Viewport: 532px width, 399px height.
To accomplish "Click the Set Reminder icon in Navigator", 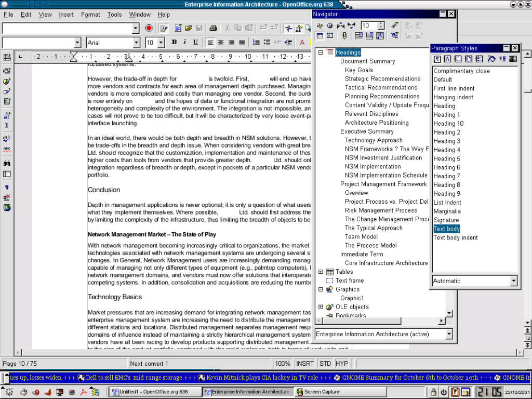I will point(344,36).
